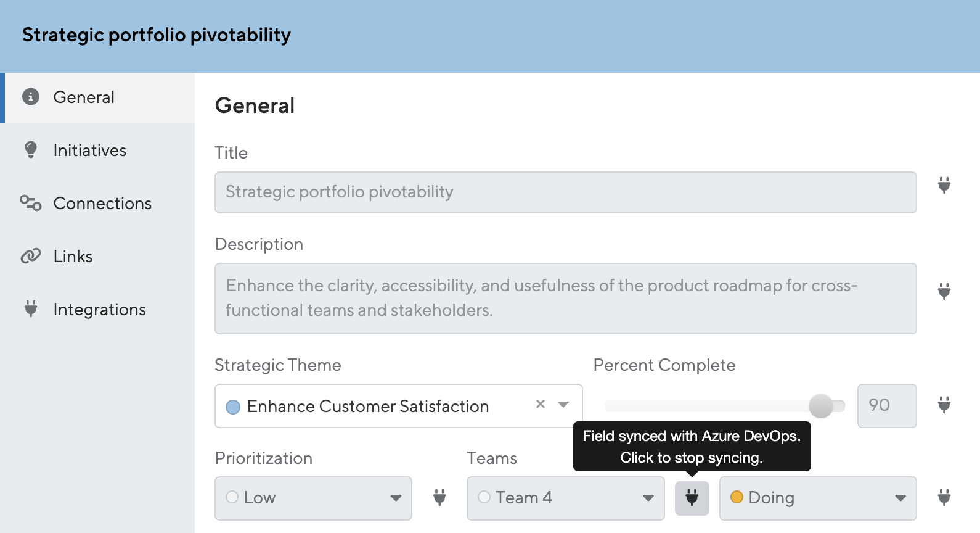Click the Percent Complete slider handle
Screen dimensions: 980x533
pyautogui.click(x=820, y=405)
